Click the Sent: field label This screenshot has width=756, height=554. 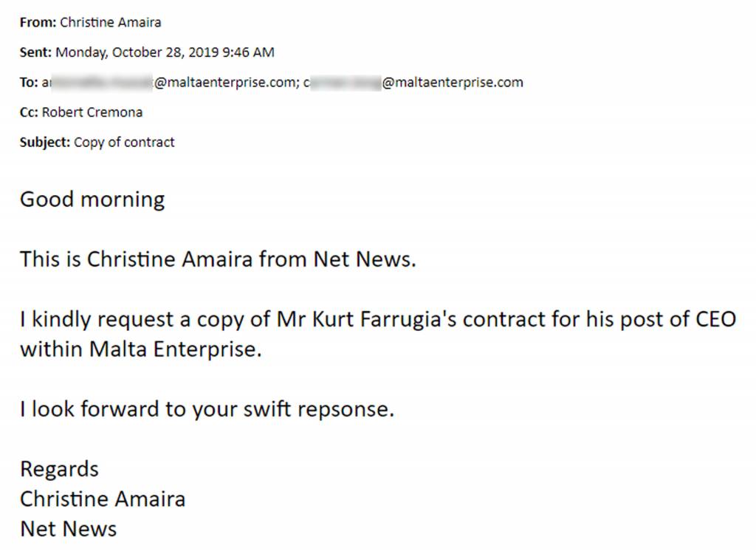[x=35, y=52]
